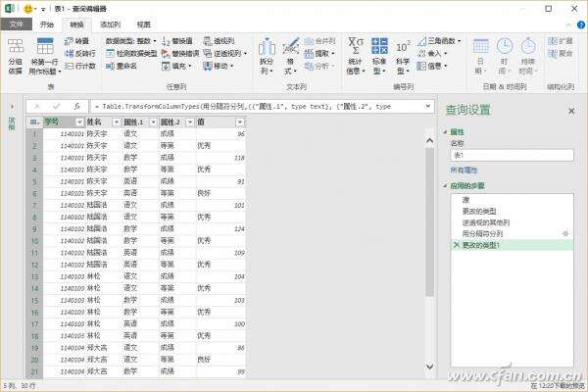This screenshot has height=392, width=588.
Task: Collapse the 应用的步骤 section
Action: click(x=445, y=185)
